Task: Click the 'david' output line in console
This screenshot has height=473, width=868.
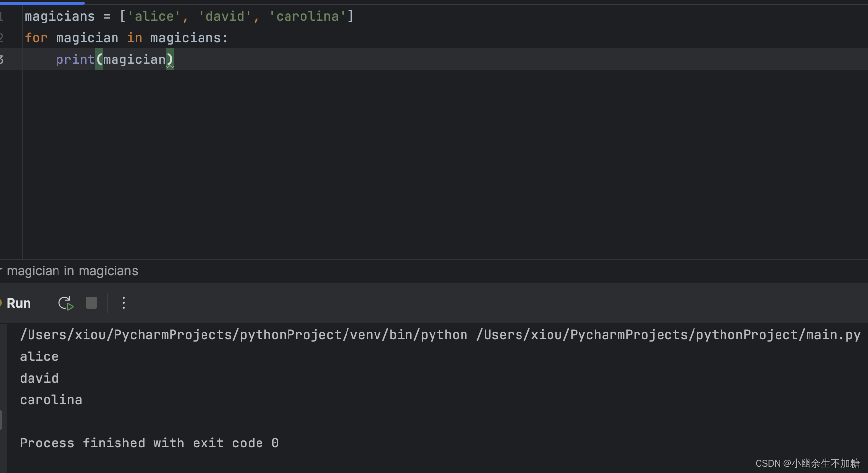Action: click(x=39, y=378)
